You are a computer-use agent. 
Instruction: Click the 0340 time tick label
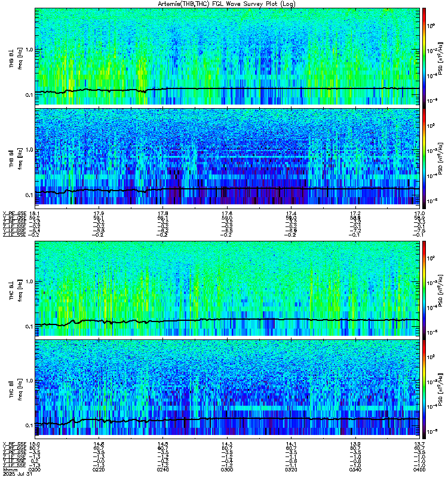click(355, 470)
